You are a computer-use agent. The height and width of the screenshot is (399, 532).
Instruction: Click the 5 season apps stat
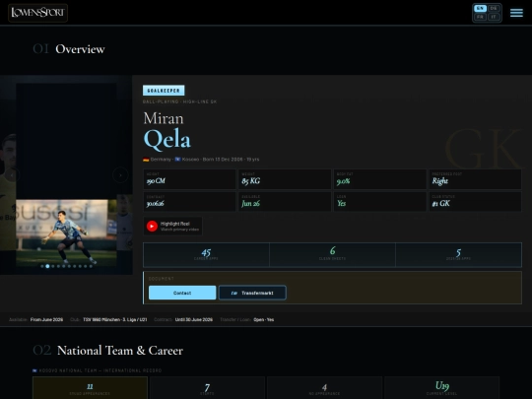tap(458, 254)
